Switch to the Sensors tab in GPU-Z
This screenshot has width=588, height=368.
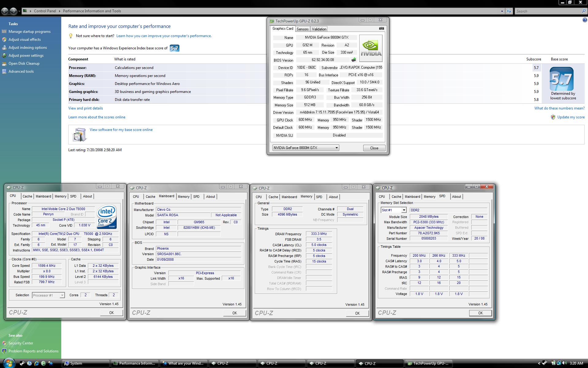302,29
